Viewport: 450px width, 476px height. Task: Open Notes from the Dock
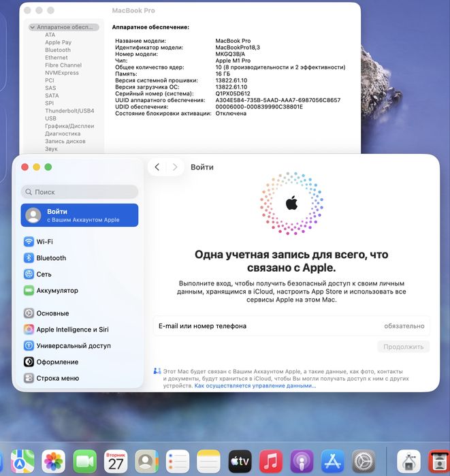[209, 461]
